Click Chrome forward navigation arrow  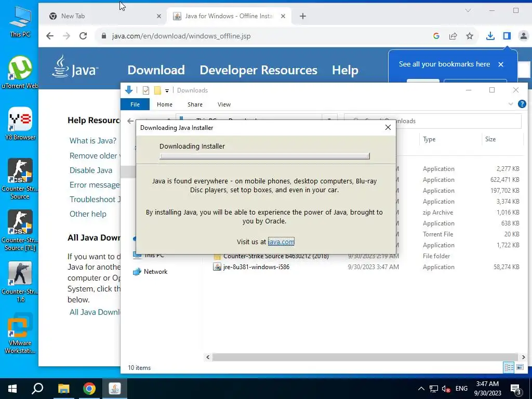[x=66, y=36]
